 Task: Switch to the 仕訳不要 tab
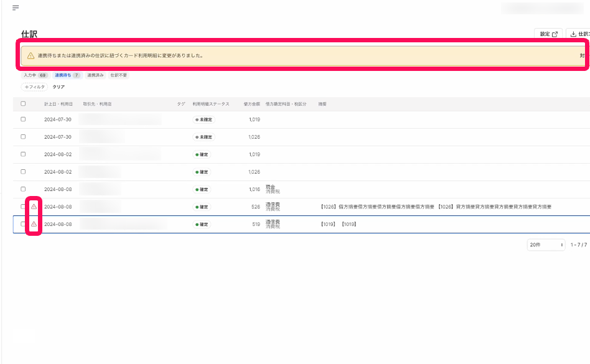point(118,75)
